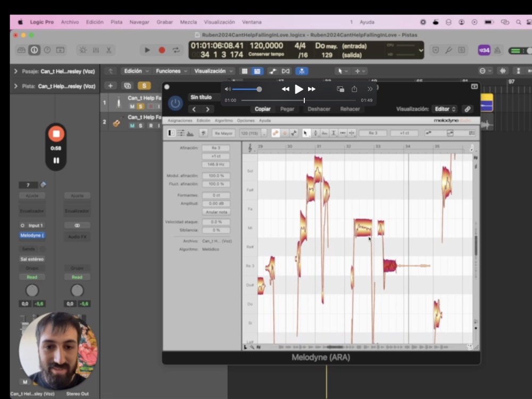The height and width of the screenshot is (399, 532).
Task: Edit the Formantes 0 ct field
Action: point(217,195)
